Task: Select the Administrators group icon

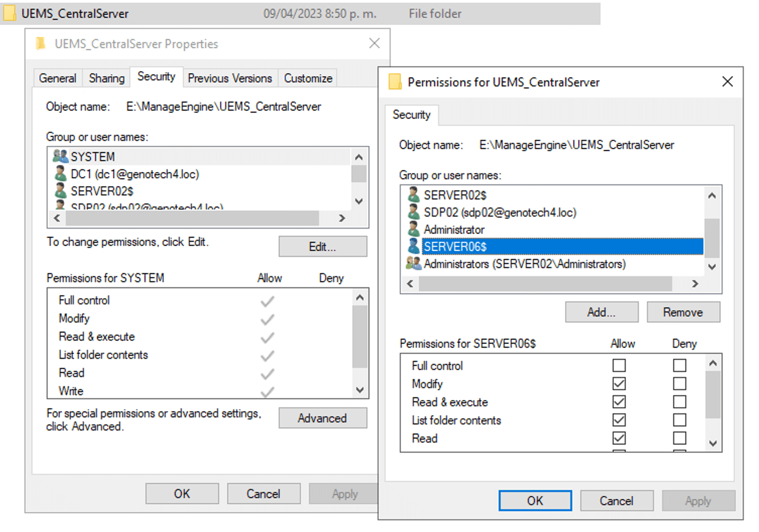Action: (414, 263)
